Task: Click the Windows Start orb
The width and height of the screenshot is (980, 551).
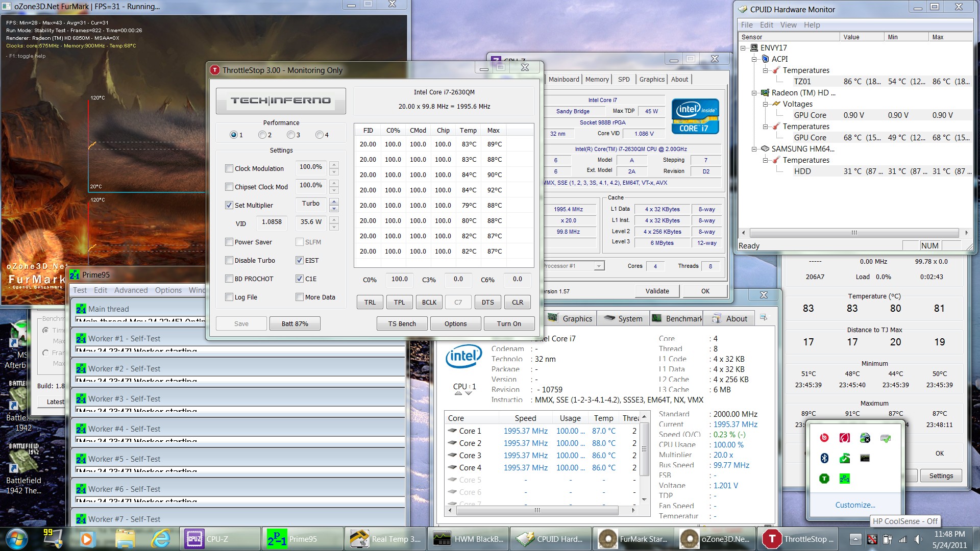Action: pyautogui.click(x=16, y=539)
